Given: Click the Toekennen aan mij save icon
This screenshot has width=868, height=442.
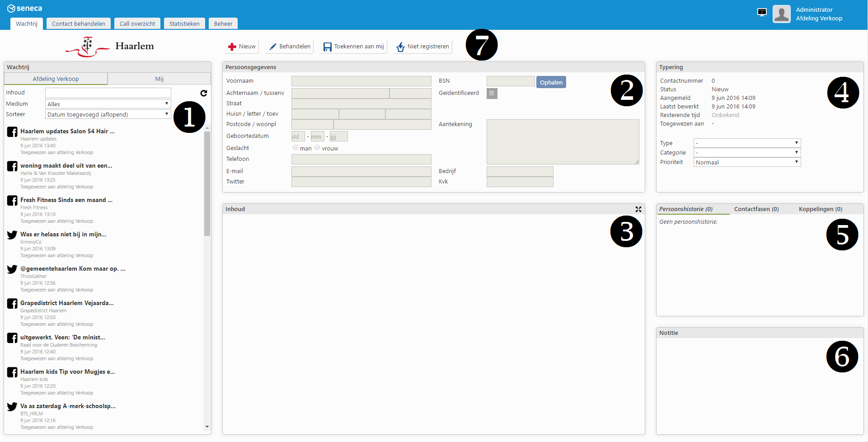Looking at the screenshot, I should pyautogui.click(x=328, y=47).
